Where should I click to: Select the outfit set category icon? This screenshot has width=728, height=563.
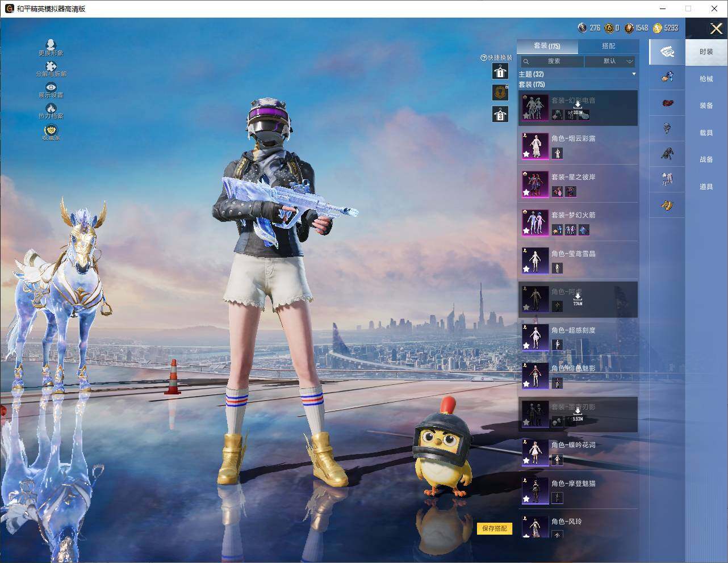point(667,53)
